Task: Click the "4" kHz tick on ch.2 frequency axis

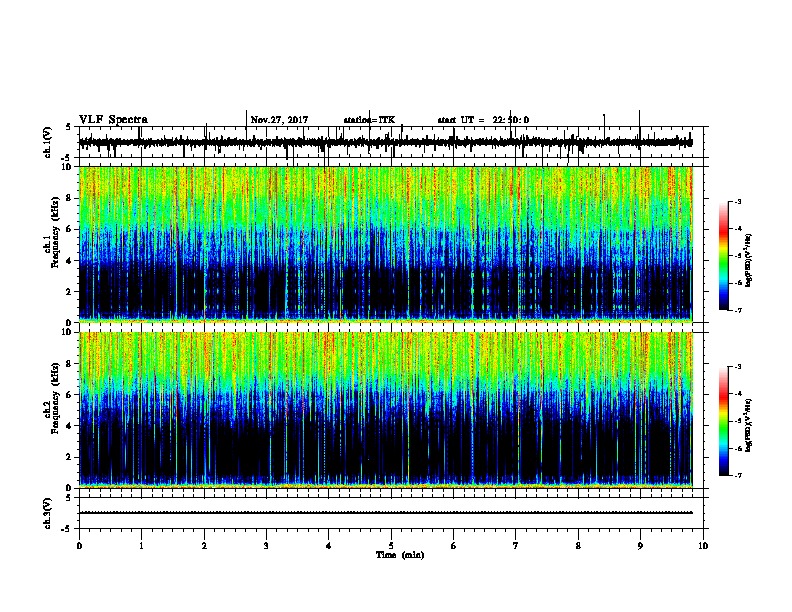Action: (x=69, y=426)
